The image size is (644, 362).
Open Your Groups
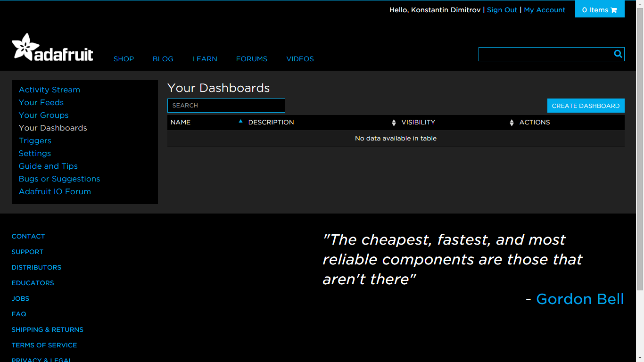pos(43,115)
